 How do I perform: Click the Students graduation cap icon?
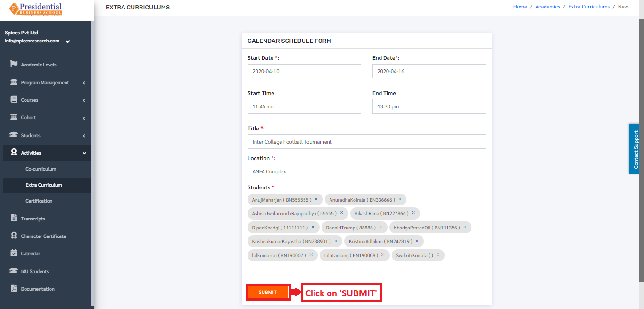point(14,135)
